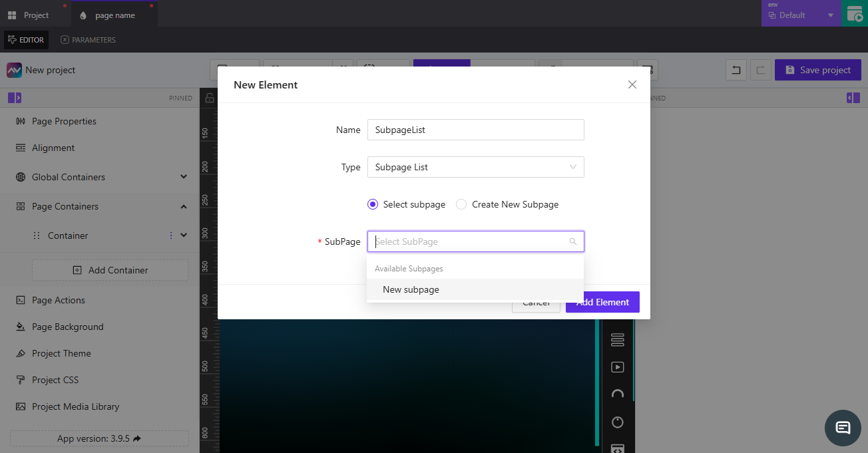Click the redo arrow icon
The height and width of the screenshot is (453, 868).
[x=761, y=70]
